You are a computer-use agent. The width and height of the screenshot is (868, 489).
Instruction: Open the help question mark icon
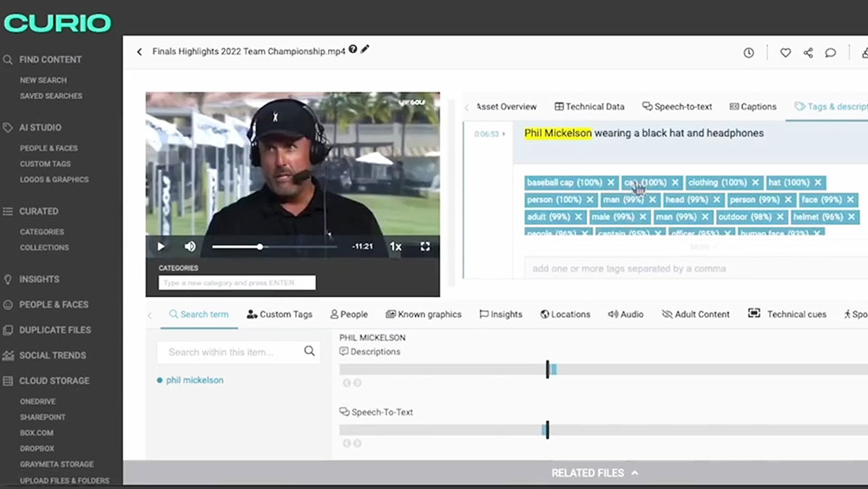tap(353, 50)
